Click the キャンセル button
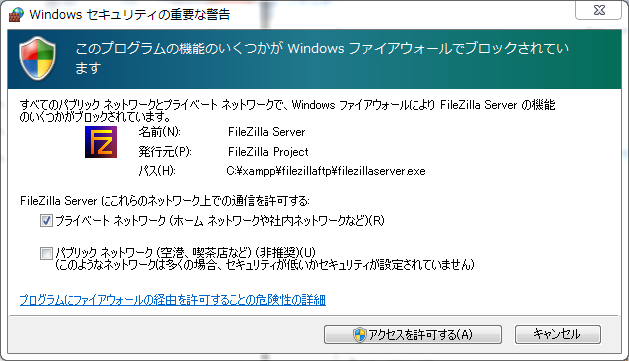 [558, 334]
